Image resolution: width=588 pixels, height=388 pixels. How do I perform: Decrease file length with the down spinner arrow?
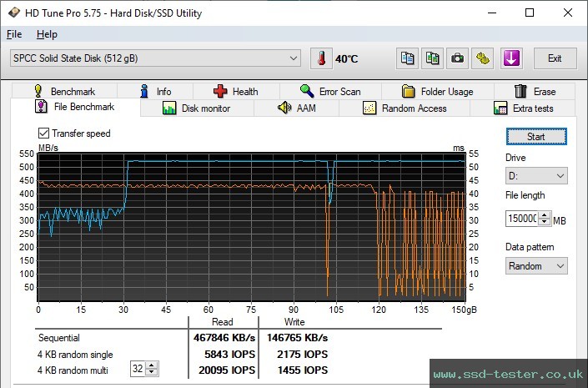click(x=545, y=222)
